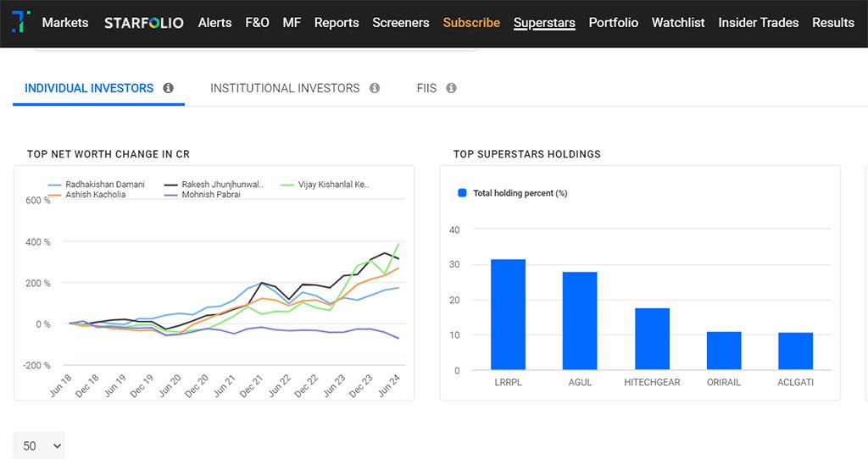The height and width of the screenshot is (459, 868).
Task: Open the Reports menu
Action: click(337, 23)
